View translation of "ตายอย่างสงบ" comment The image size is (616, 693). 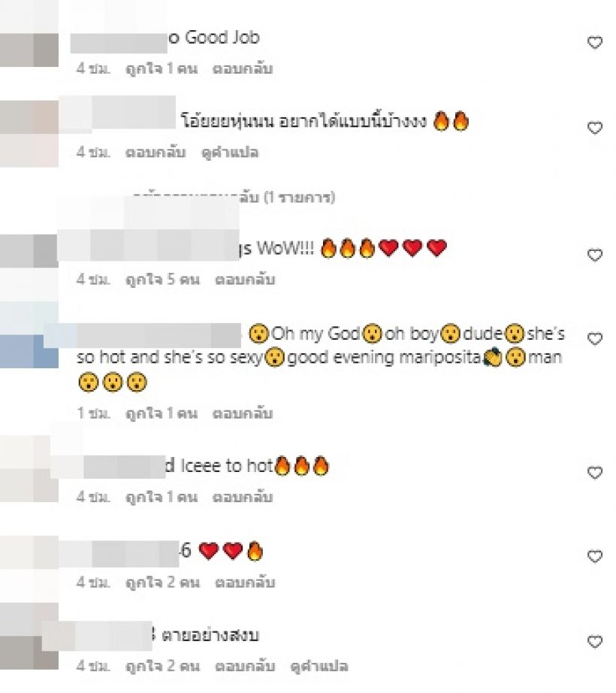[x=319, y=666]
